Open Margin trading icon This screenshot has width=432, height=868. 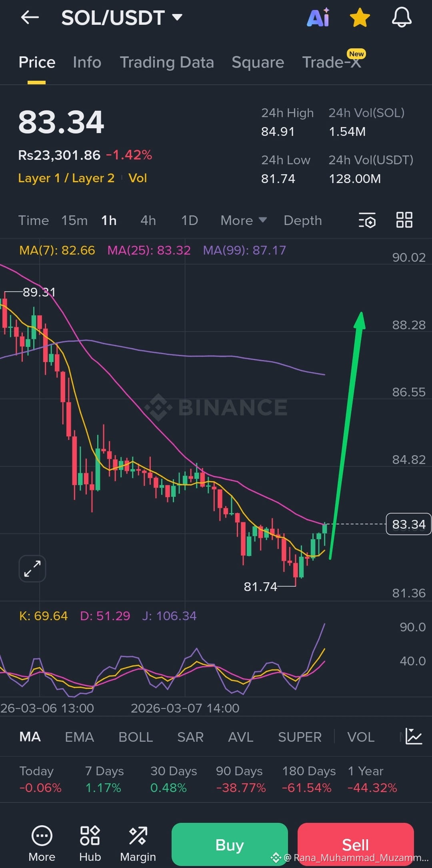tap(138, 844)
